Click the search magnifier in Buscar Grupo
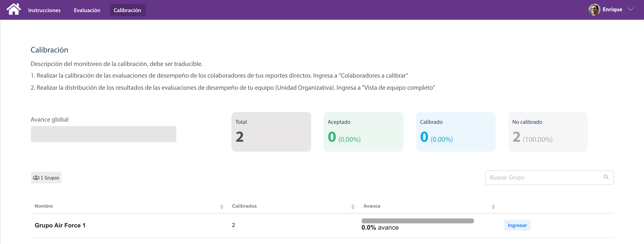This screenshot has height=244, width=644. pos(606,177)
